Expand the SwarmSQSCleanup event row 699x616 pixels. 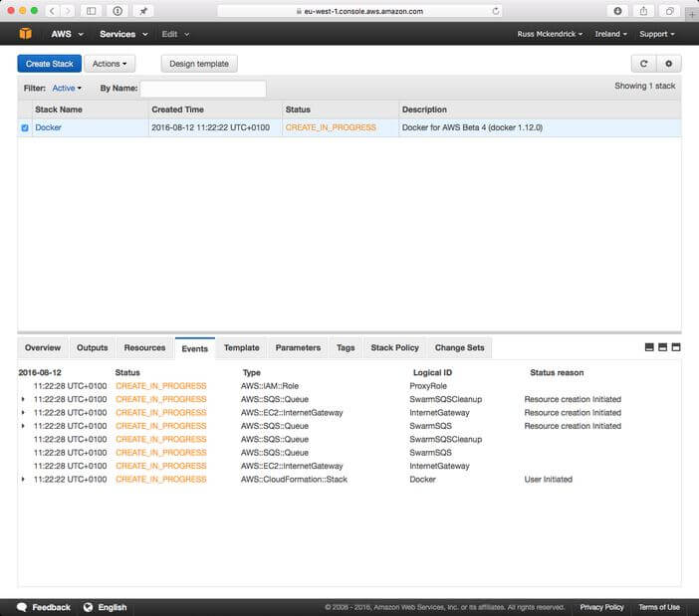pyautogui.click(x=24, y=399)
